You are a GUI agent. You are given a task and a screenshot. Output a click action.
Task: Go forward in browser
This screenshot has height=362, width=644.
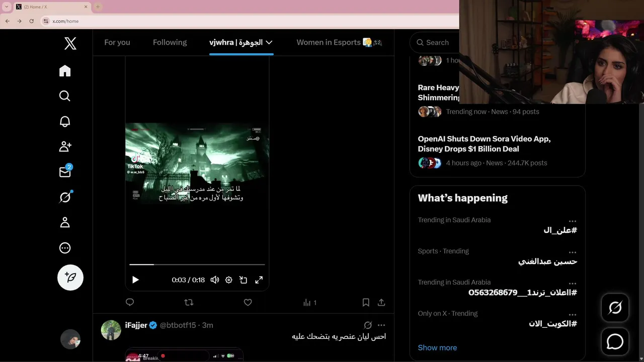(x=19, y=21)
